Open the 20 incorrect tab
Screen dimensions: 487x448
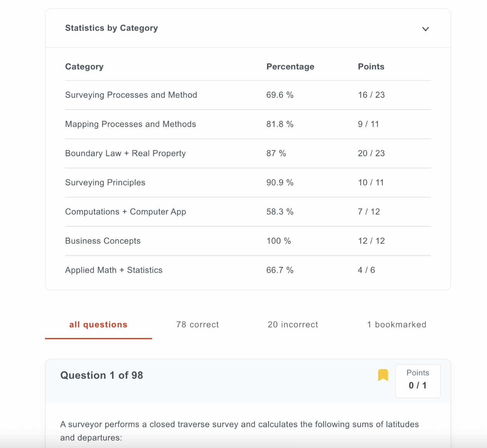tap(293, 324)
